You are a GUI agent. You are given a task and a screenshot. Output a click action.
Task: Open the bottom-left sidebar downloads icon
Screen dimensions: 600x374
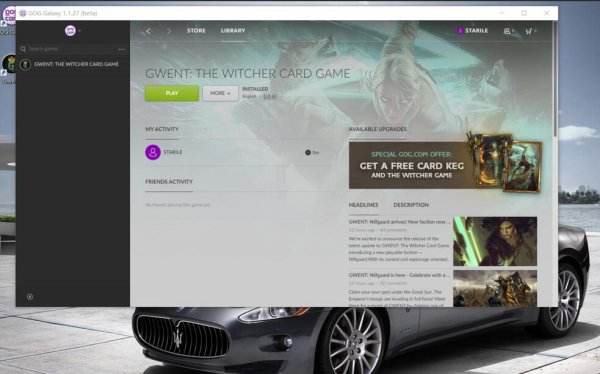(x=30, y=297)
